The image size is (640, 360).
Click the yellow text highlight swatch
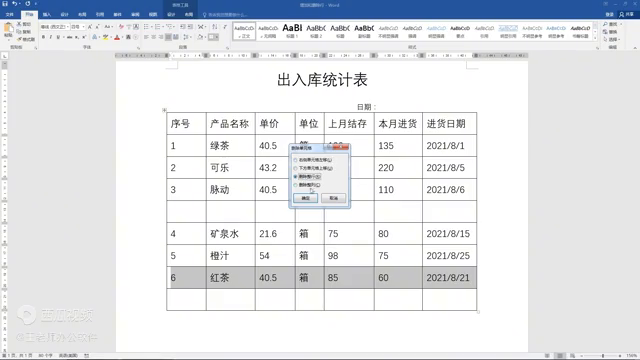(106, 37)
